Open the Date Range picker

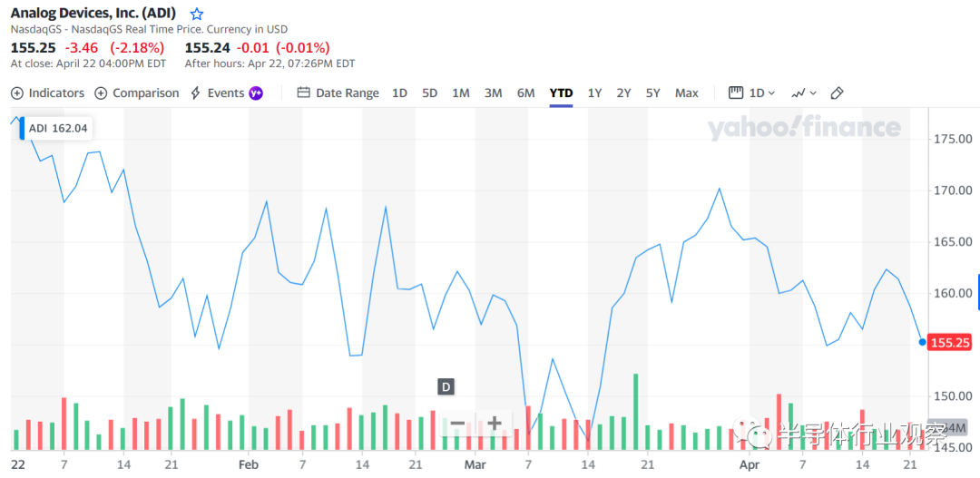(338, 93)
